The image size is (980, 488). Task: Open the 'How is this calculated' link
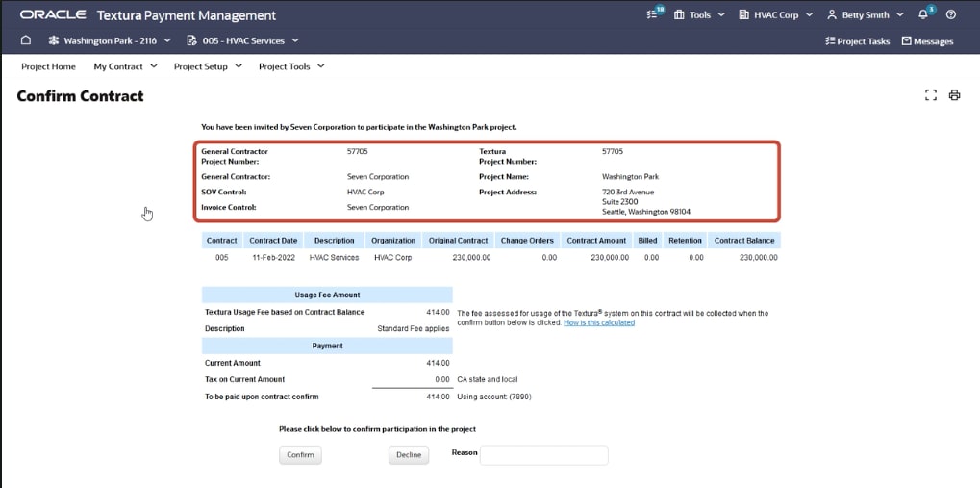[x=598, y=322]
